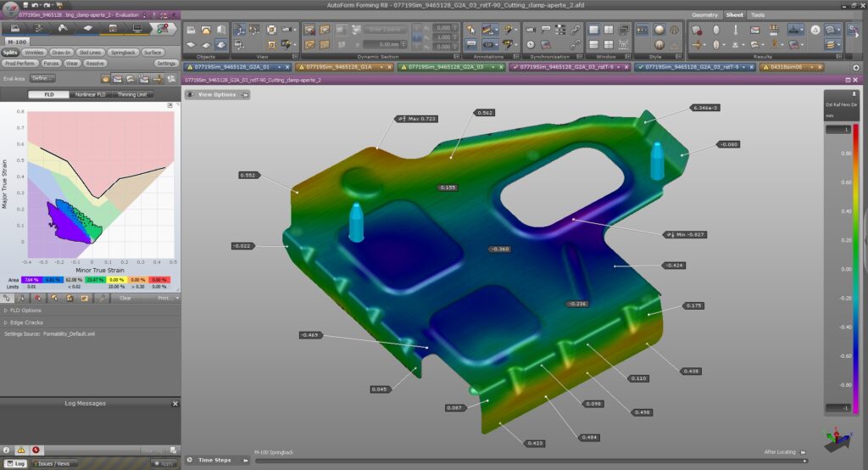Image resolution: width=868 pixels, height=470 pixels.
Task: Toggle the Wrinkles evaluation pill
Action: 34,52
